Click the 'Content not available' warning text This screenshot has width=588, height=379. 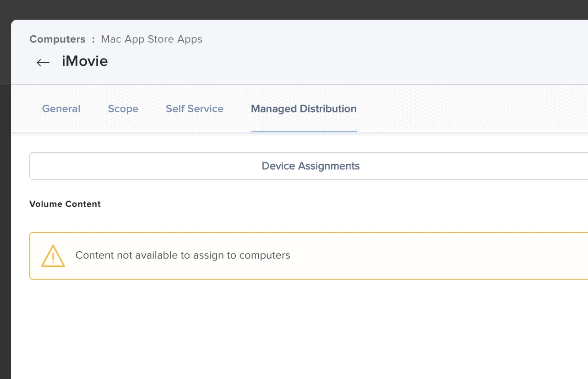click(183, 255)
